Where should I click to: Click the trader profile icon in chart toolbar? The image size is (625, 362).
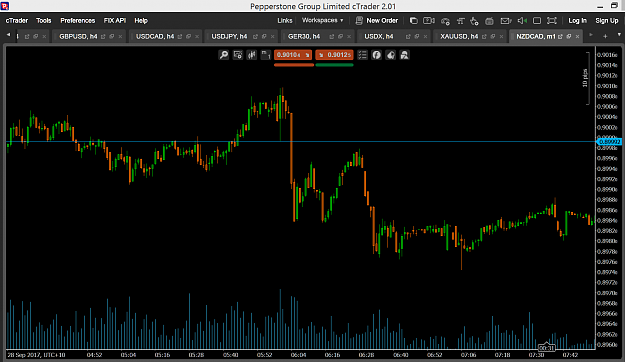[405, 55]
